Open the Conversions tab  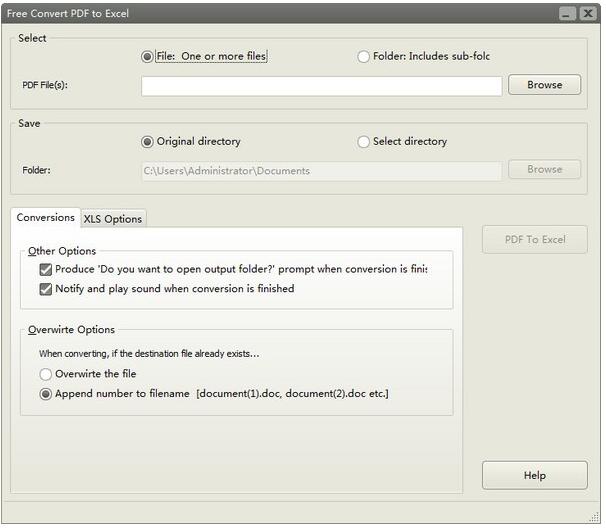click(x=46, y=218)
